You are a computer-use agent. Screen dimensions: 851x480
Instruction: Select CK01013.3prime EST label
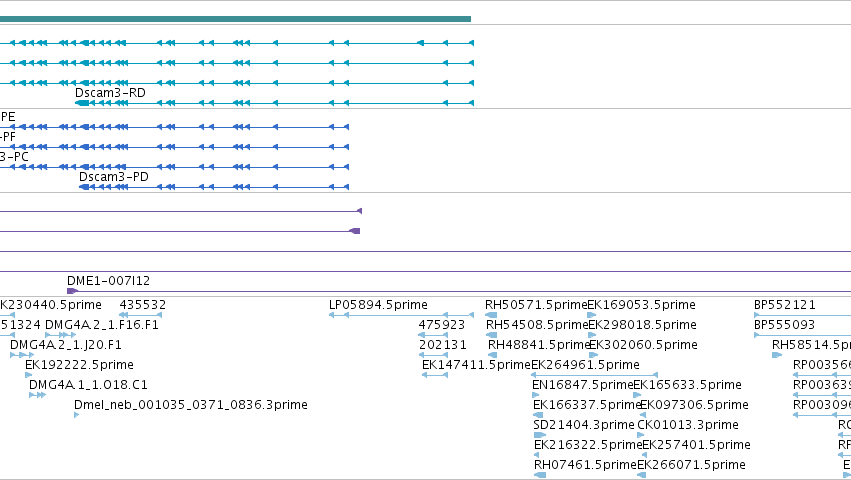coord(688,425)
